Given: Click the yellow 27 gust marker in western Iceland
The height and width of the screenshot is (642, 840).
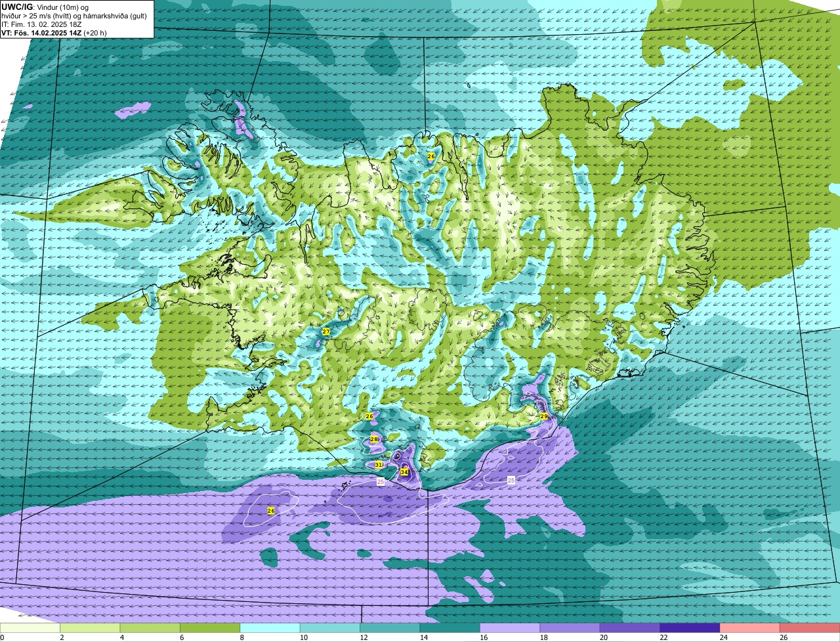Looking at the screenshot, I should pos(326,332).
